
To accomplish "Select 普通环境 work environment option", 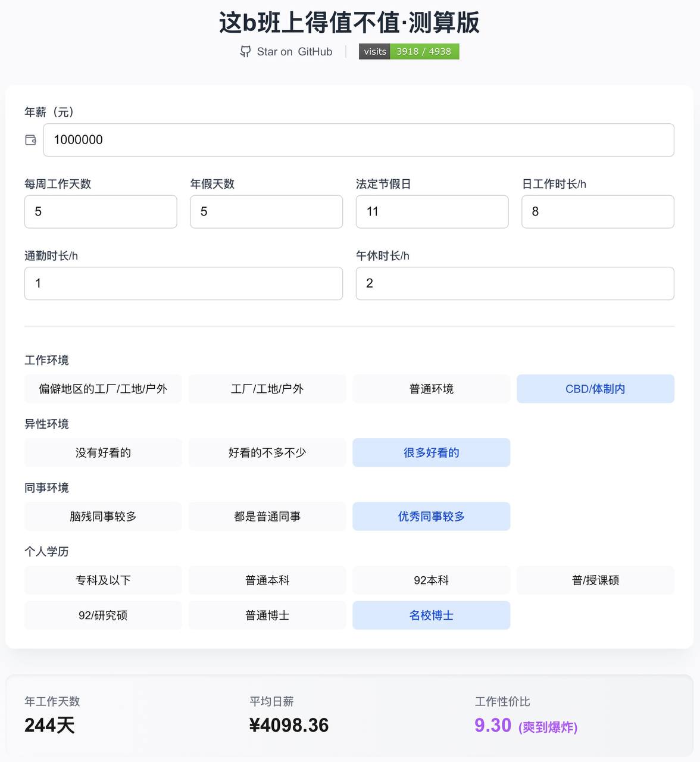I will click(x=432, y=389).
